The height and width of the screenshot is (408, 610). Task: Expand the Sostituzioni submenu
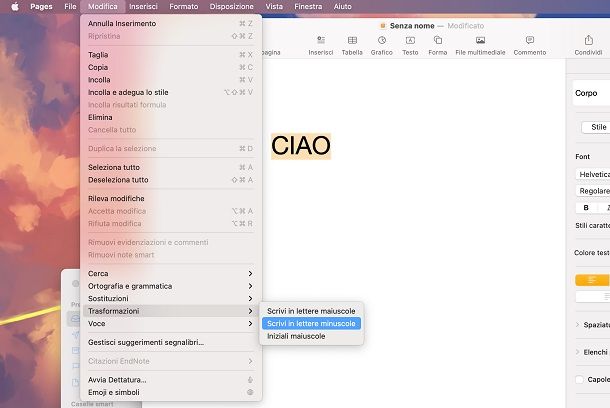coord(170,298)
